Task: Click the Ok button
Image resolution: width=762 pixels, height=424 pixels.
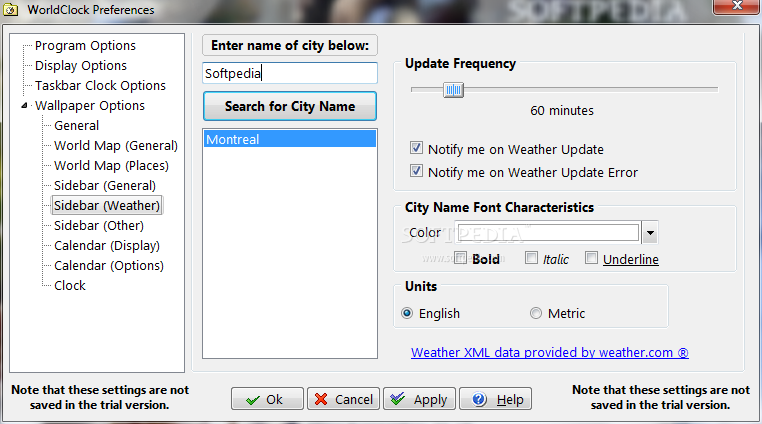Action: coord(267,399)
